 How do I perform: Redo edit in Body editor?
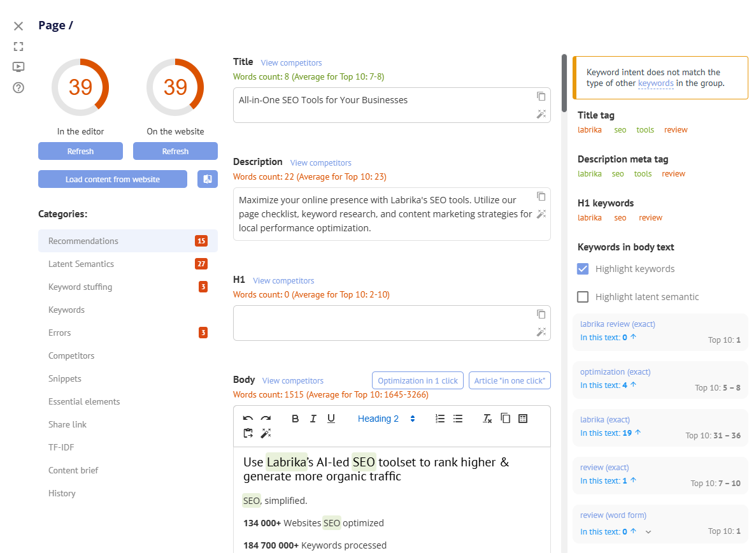click(266, 419)
